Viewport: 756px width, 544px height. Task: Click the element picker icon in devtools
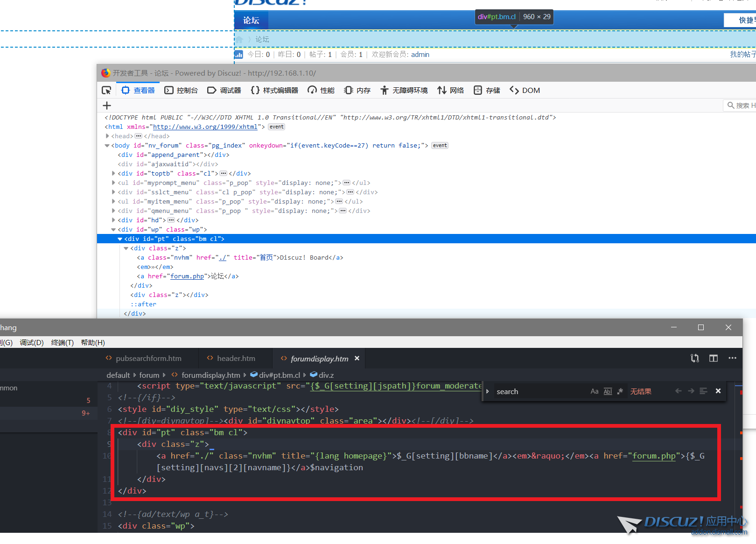[106, 90]
